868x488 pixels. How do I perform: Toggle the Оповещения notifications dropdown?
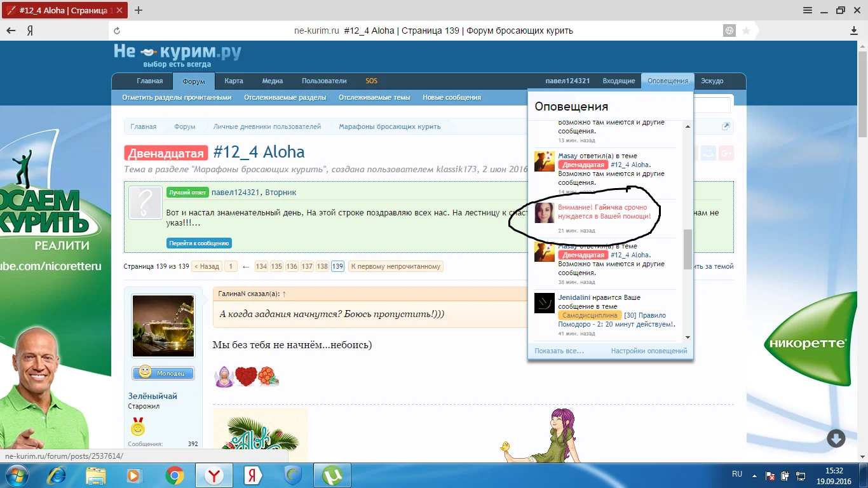(668, 81)
